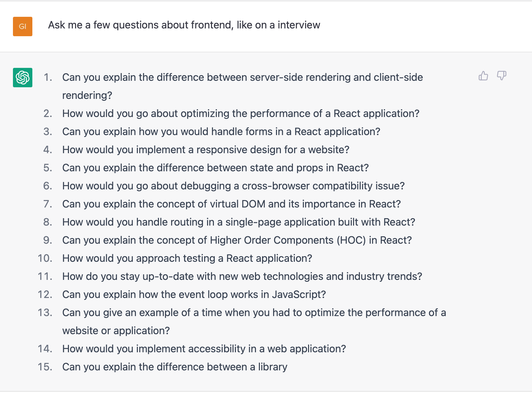Click the unfinished question about a library
Screen dimensions: 532x393
tap(175, 367)
